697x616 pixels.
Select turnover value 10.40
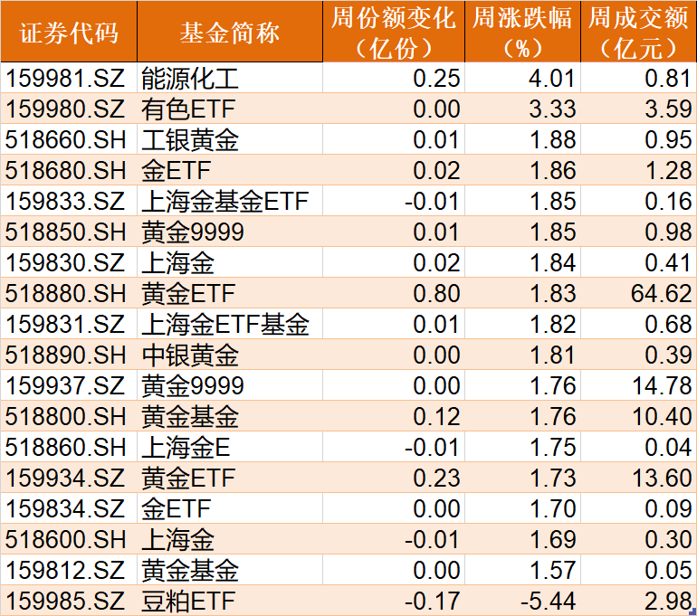click(x=663, y=416)
